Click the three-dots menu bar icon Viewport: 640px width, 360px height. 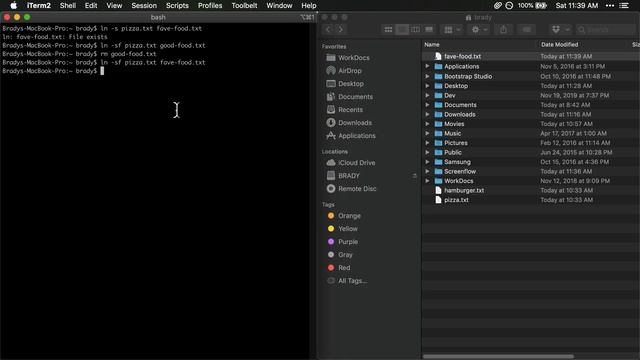click(610, 6)
